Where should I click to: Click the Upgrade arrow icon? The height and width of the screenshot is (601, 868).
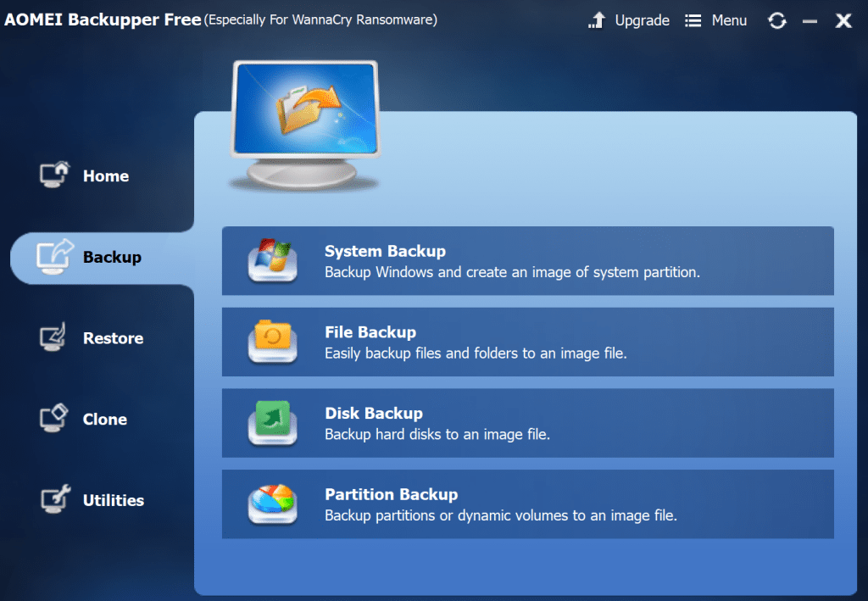coord(597,20)
